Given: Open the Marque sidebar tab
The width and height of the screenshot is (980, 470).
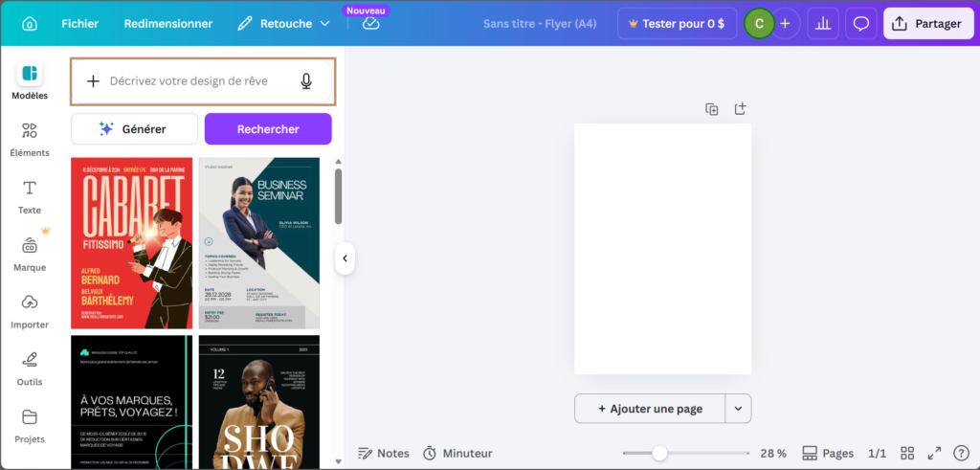Looking at the screenshot, I should [30, 254].
